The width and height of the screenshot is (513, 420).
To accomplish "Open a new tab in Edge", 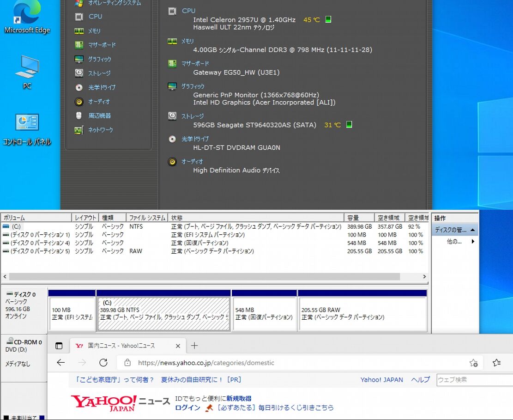I will tap(194, 346).
